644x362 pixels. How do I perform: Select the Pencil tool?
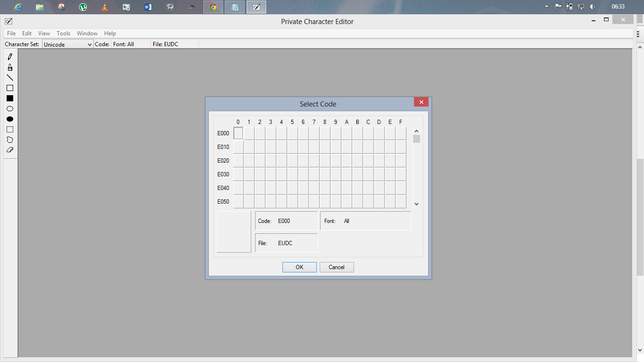10,57
